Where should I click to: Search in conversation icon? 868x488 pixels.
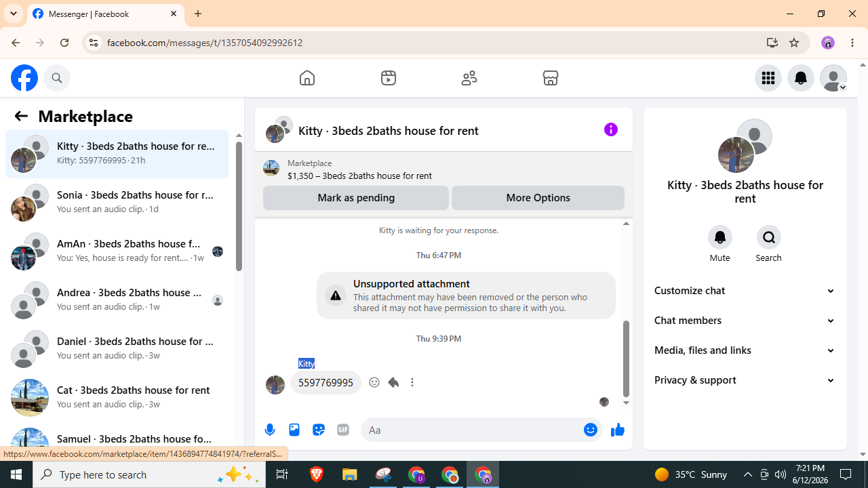tap(769, 237)
